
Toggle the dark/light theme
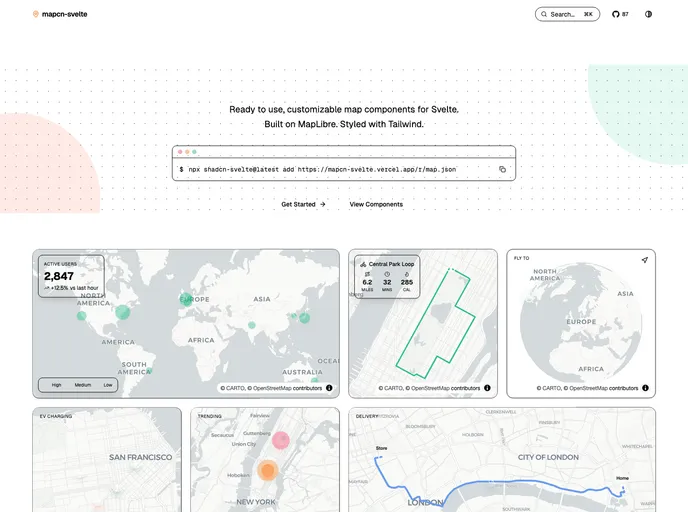[649, 14]
